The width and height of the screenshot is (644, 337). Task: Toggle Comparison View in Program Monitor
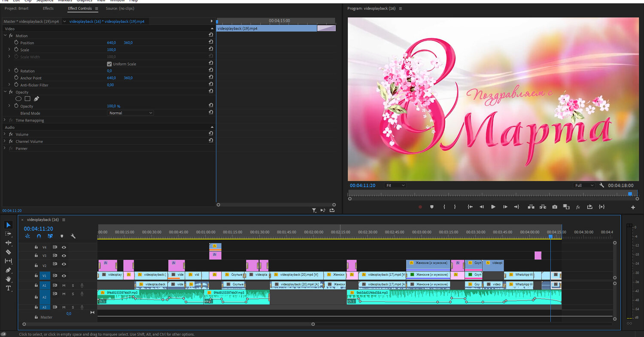(566, 207)
